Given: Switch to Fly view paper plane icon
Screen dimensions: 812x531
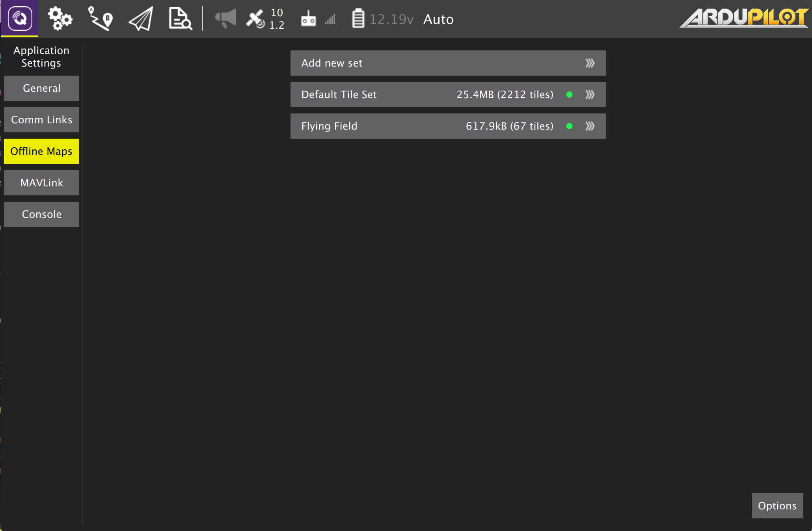Looking at the screenshot, I should click(x=140, y=19).
